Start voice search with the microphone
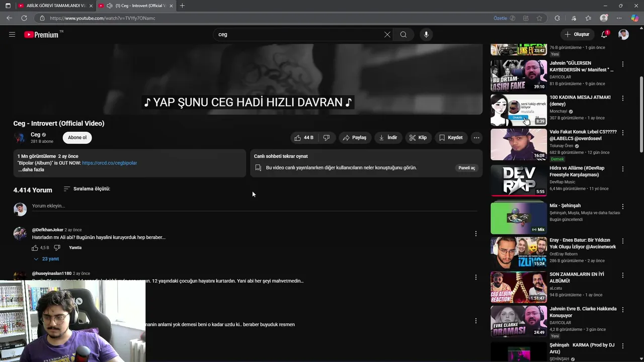 426,34
